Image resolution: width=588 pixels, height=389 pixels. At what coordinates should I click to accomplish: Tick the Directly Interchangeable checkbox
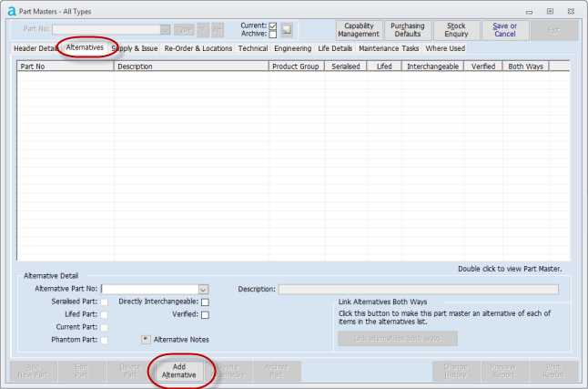[205, 302]
